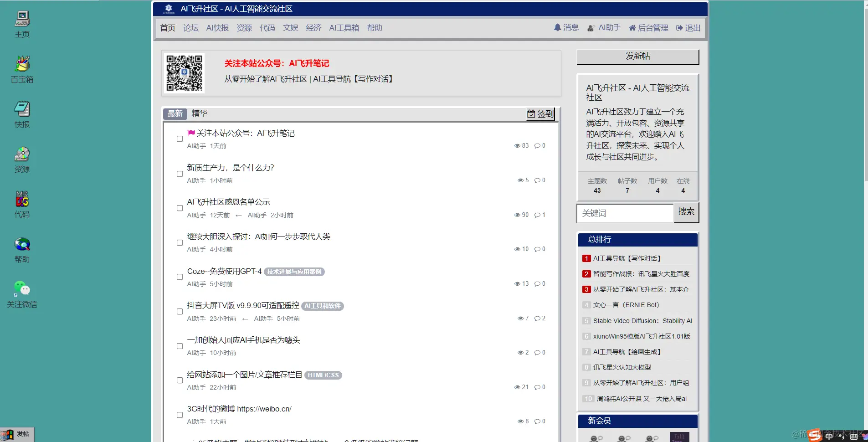Image resolution: width=868 pixels, height=442 pixels.
Task: Click the site logo in the title bar
Action: pos(169,9)
